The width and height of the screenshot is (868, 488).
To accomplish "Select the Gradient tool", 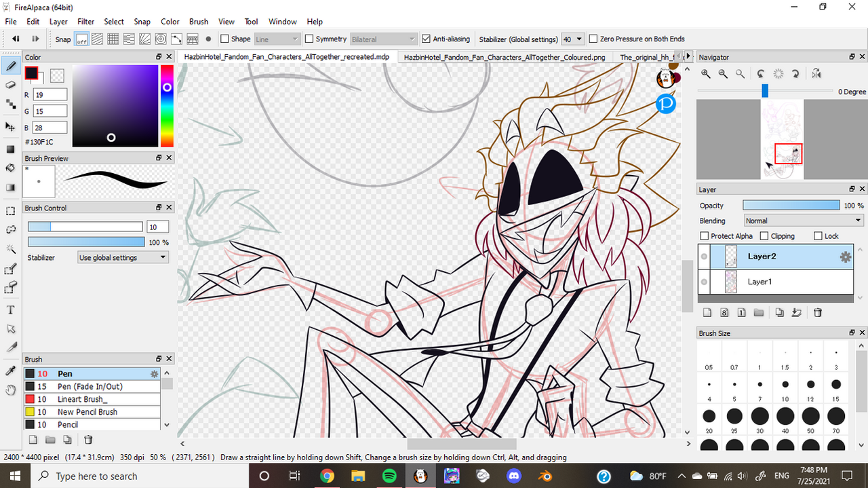I will pyautogui.click(x=10, y=187).
